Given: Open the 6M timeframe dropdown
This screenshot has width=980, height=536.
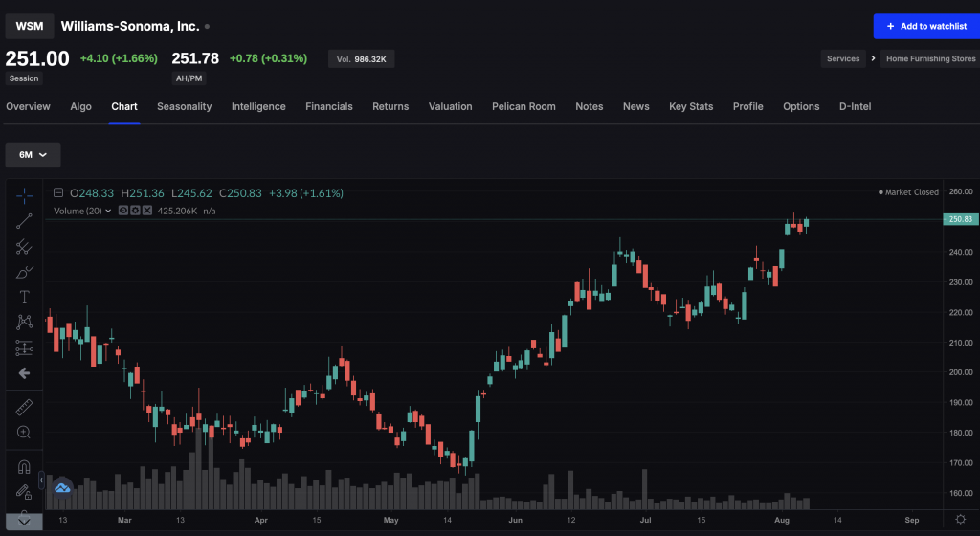Looking at the screenshot, I should (x=33, y=155).
